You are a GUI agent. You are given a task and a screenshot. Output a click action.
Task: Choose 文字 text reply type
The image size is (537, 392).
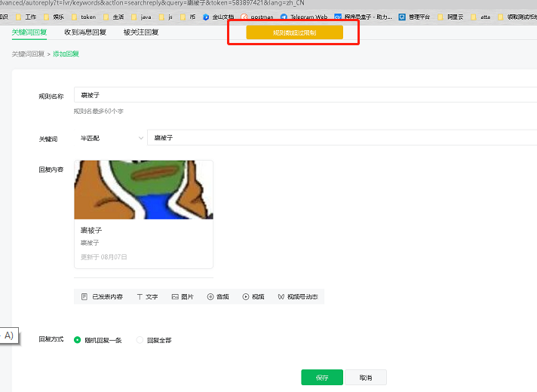[147, 297]
